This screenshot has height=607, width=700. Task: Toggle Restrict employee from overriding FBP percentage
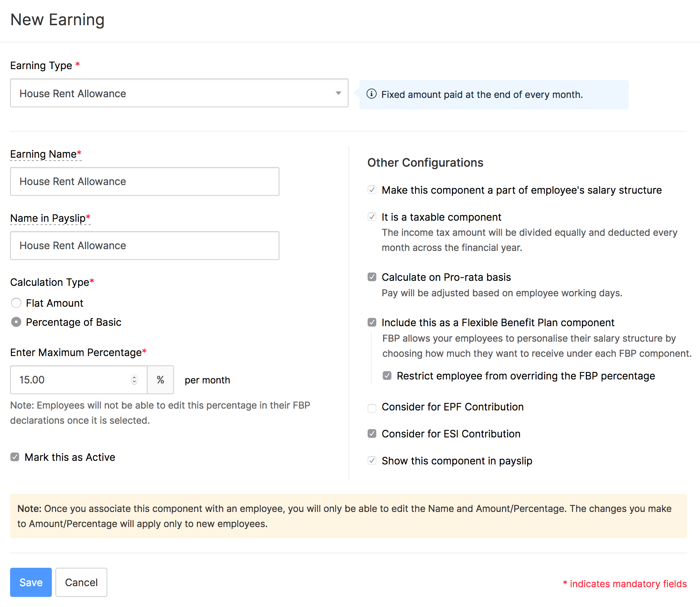(x=387, y=376)
